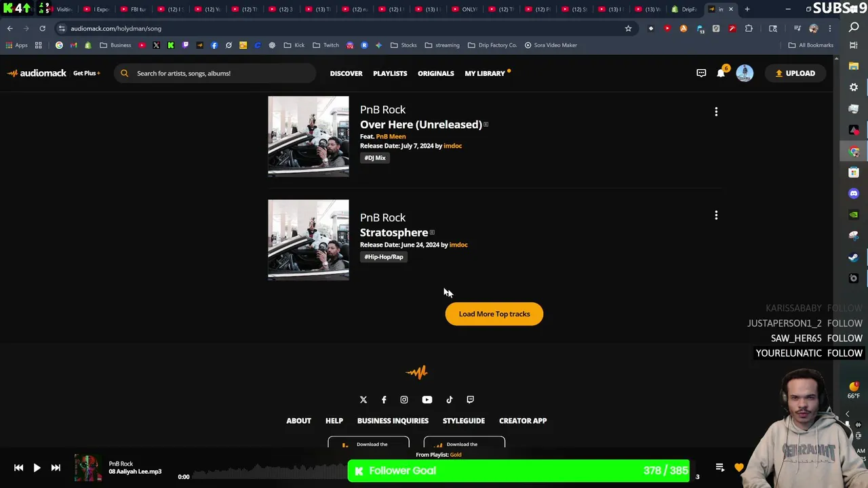Click the Upload button

(795, 73)
